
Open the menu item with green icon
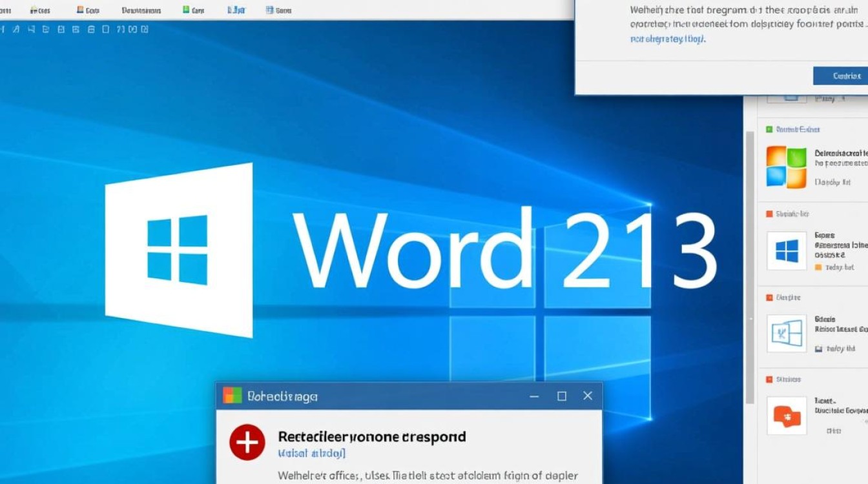(x=194, y=11)
